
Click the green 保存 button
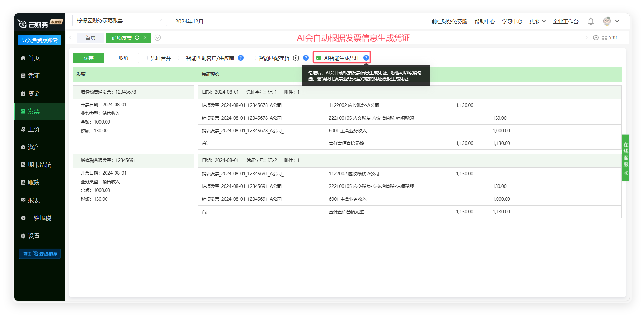click(88, 58)
